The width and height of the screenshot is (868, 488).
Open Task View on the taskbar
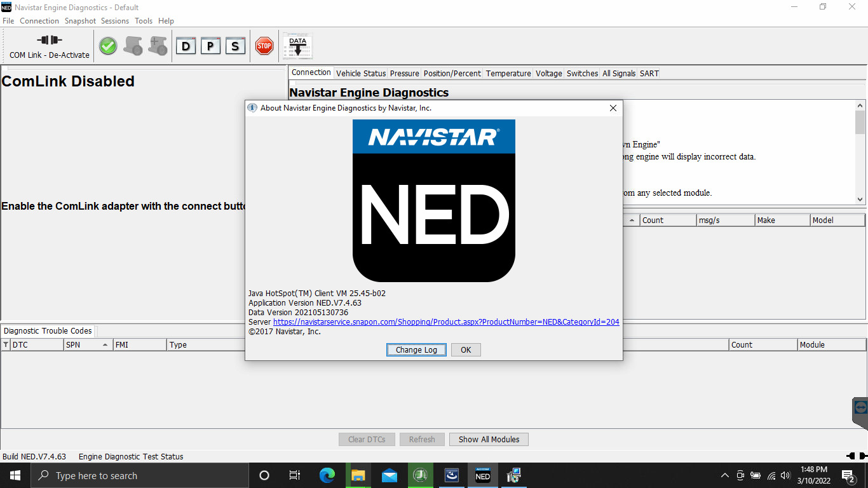coord(295,475)
